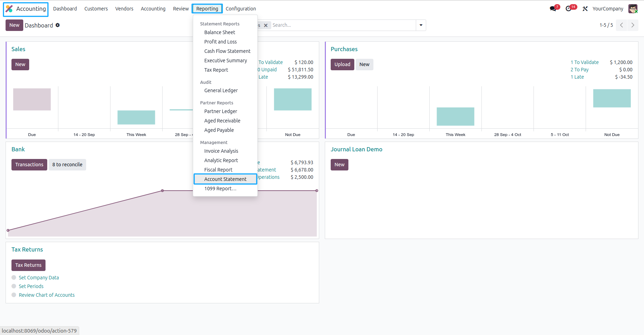Remove the active search filter tag
The image size is (644, 335).
point(266,25)
